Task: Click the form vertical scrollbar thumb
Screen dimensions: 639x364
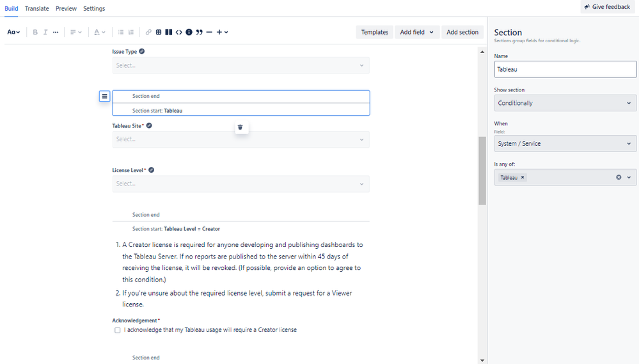Action: coord(482,170)
